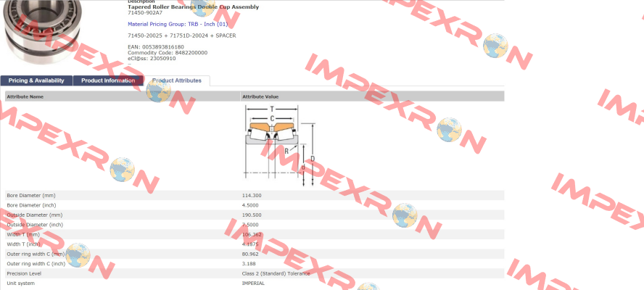
Task: Click the Outside Diameter (inch) row label
Action: pyautogui.click(x=36, y=225)
